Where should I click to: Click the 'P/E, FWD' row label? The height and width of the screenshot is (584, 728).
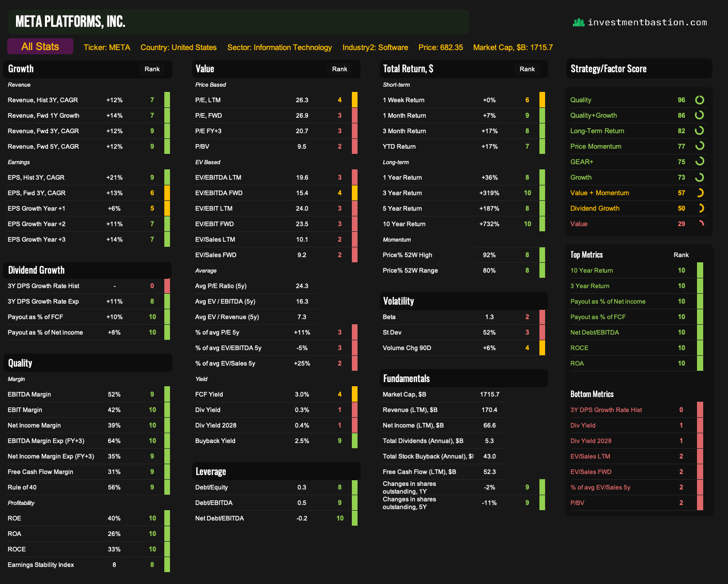pyautogui.click(x=209, y=115)
